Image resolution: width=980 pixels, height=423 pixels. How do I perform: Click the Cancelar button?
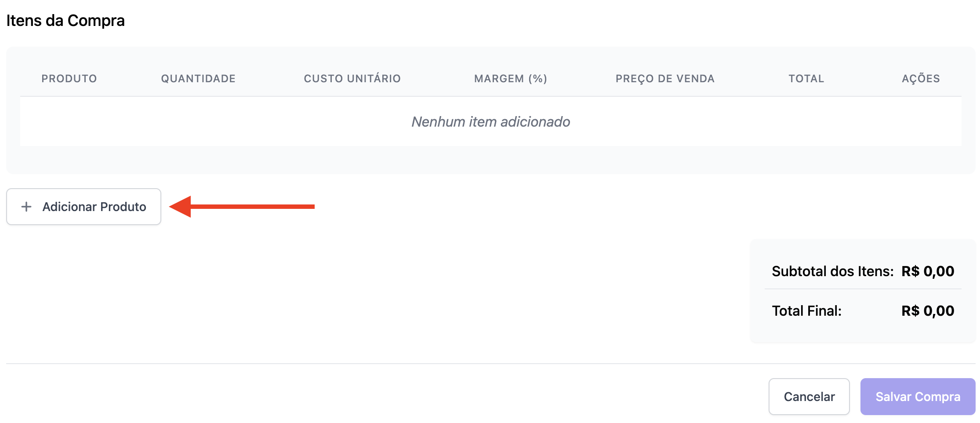[x=809, y=397]
